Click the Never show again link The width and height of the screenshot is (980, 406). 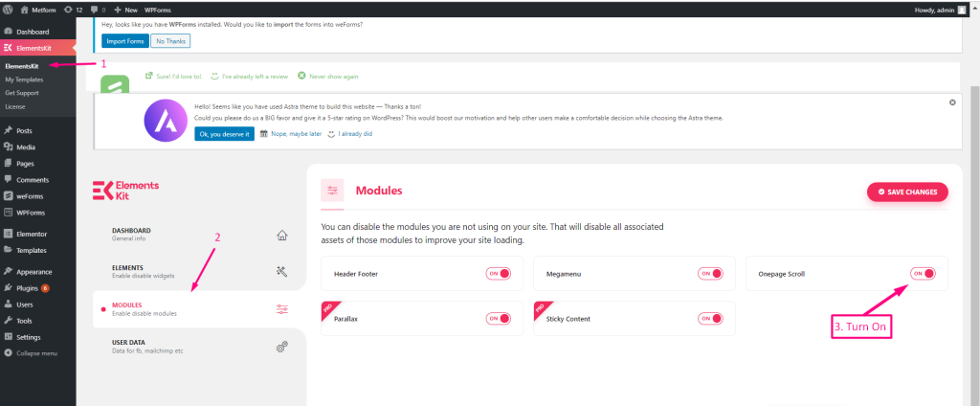point(328,77)
